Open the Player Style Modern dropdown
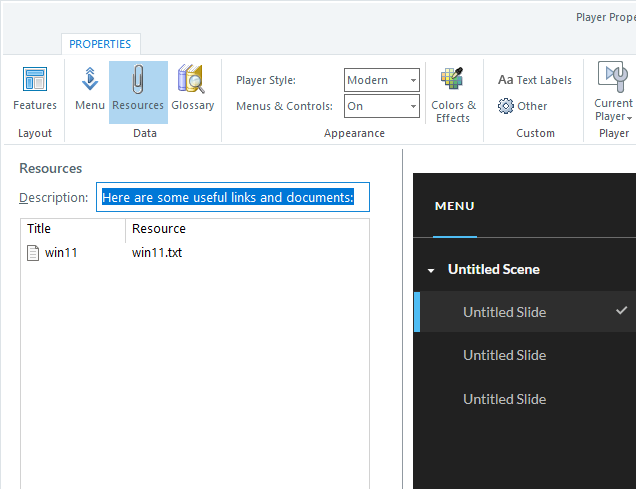The image size is (636, 489). click(x=381, y=80)
